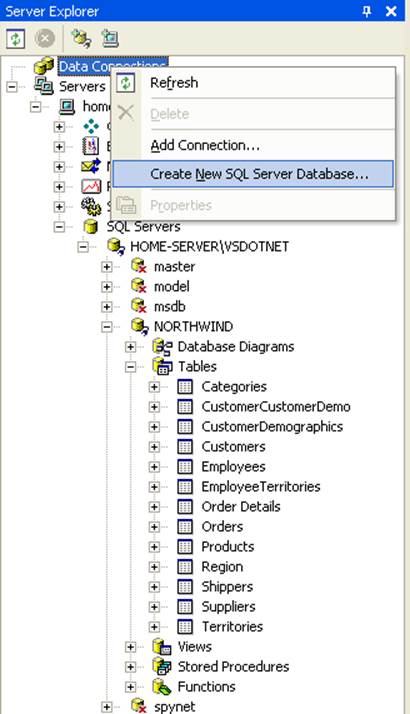Expand the Functions node

coord(130,687)
